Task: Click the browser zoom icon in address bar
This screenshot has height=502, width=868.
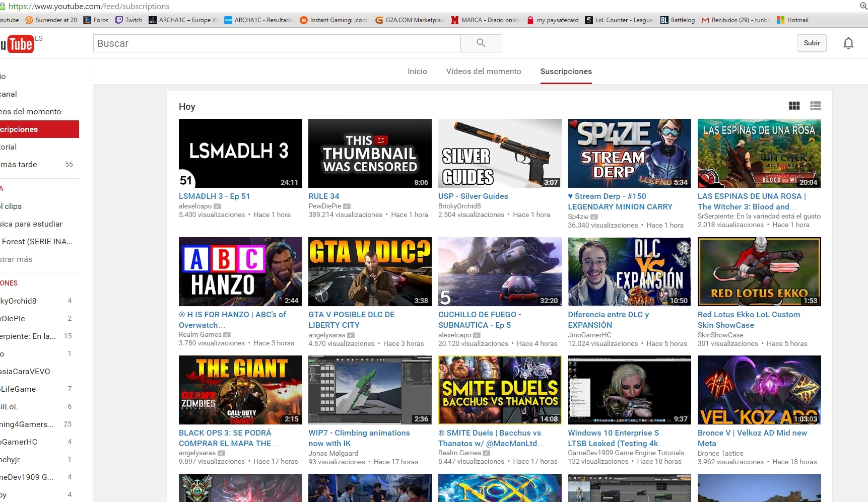Action: tap(863, 6)
